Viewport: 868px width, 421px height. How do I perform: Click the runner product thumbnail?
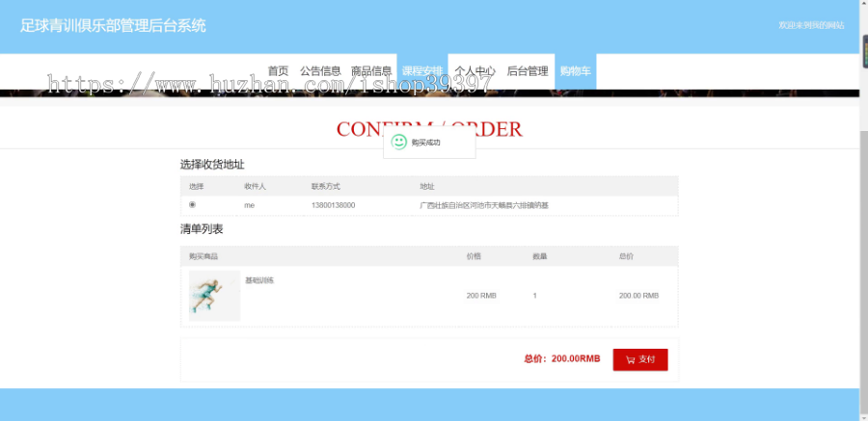tap(214, 296)
